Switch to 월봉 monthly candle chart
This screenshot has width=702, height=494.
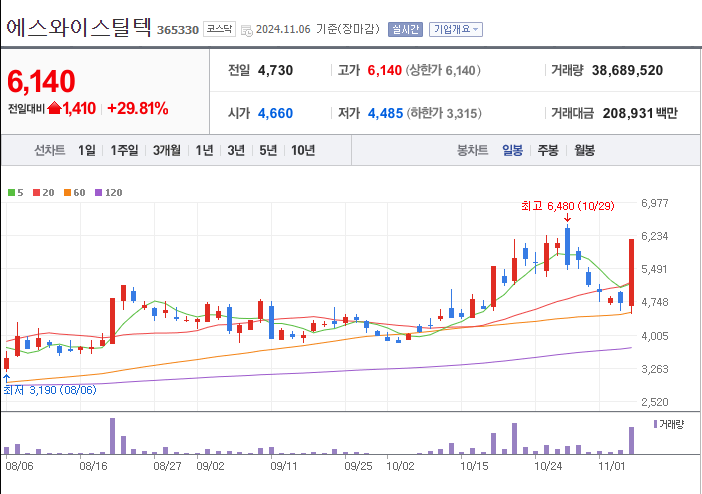(584, 150)
